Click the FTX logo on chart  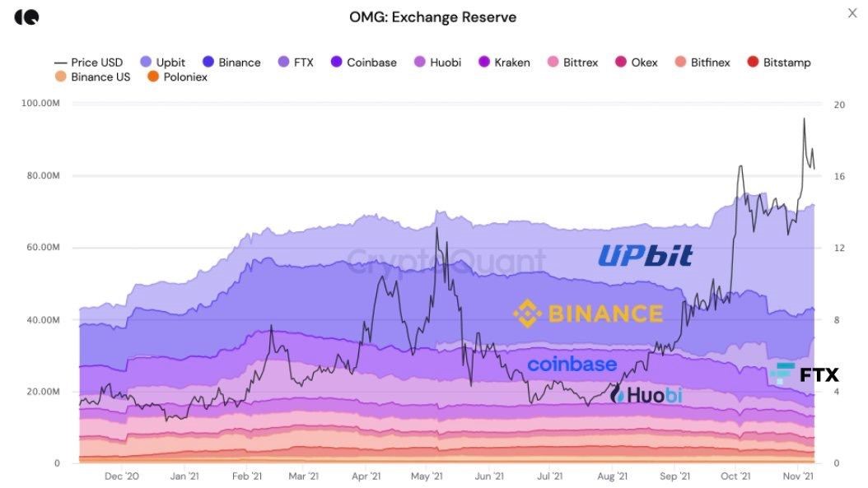click(805, 374)
